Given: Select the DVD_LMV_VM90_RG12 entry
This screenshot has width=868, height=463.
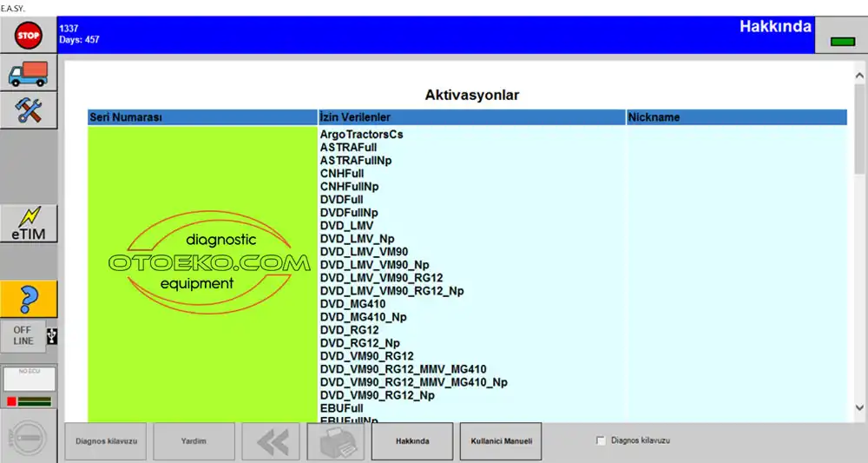Looking at the screenshot, I should [381, 277].
